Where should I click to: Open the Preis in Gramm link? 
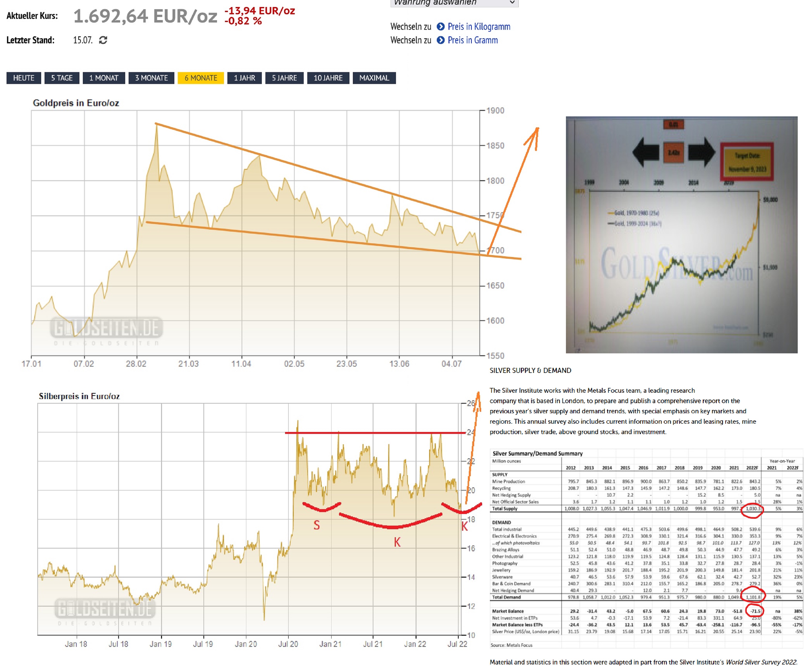472,40
